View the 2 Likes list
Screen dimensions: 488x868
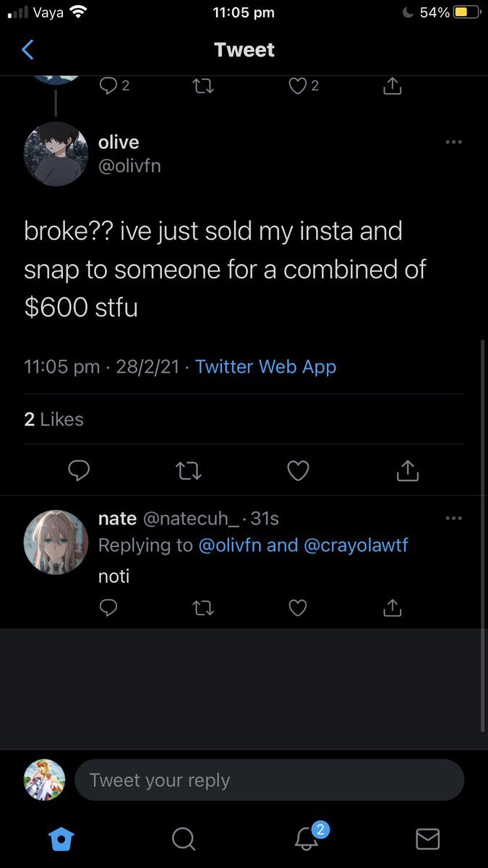pos(54,420)
